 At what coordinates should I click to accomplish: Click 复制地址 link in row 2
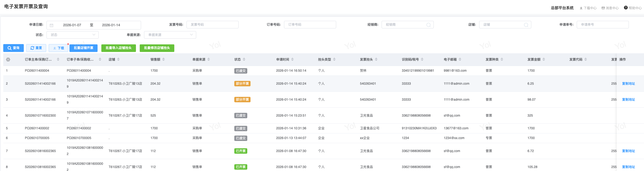628,84
